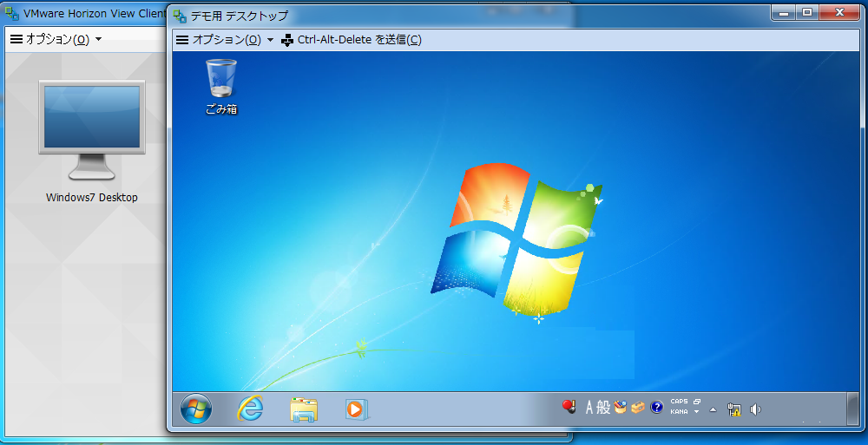868x445 pixels.
Task: Click the Windows7 Desktop label
Action: [x=92, y=198]
